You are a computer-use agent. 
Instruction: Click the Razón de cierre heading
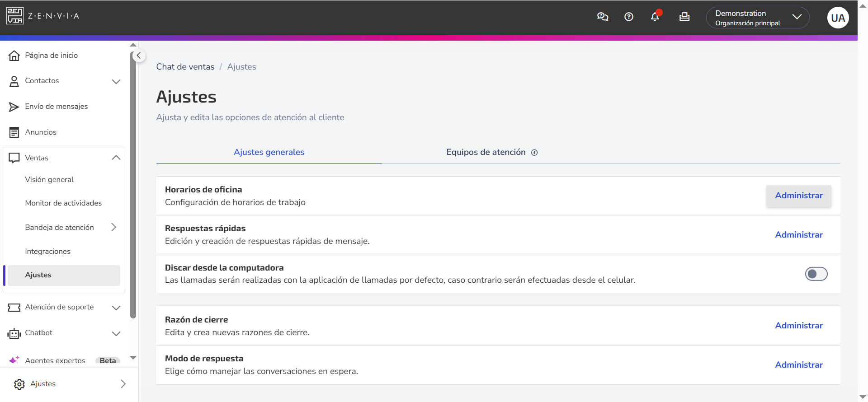pyautogui.click(x=196, y=320)
